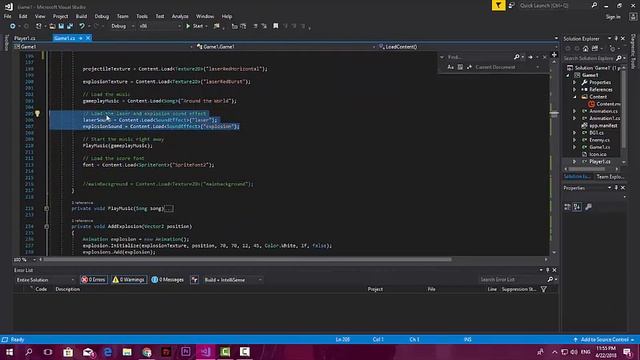Open Chrome from taskbar
The height and width of the screenshot is (360, 640).
click(x=147, y=352)
